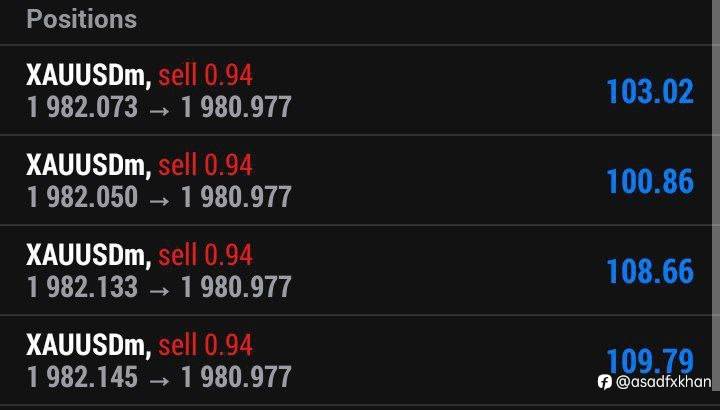This screenshot has width=720, height=410.
Task: Click the open price 1 982.050
Action: coord(82,197)
